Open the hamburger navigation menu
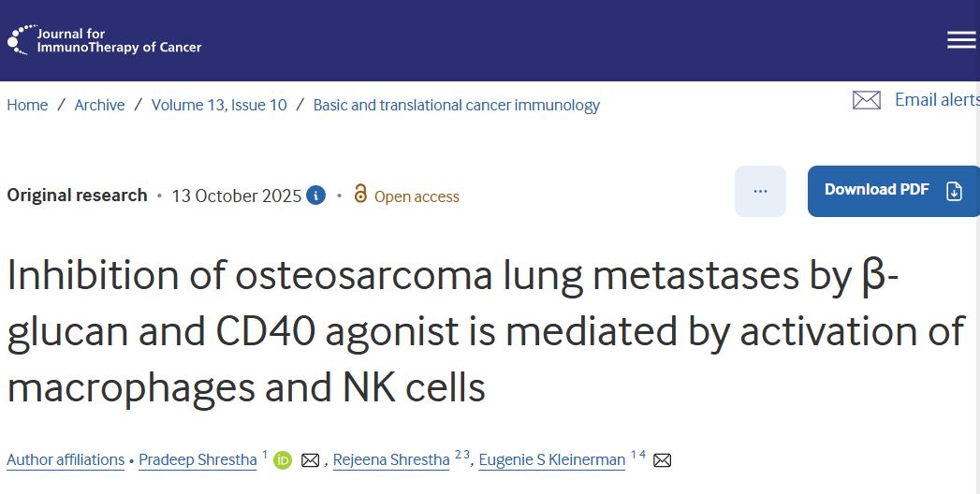 click(960, 39)
